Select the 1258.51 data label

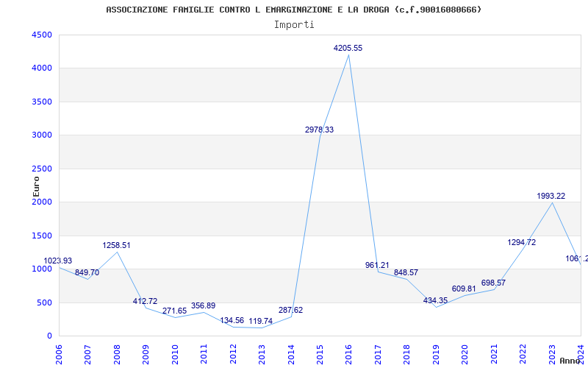(x=117, y=246)
